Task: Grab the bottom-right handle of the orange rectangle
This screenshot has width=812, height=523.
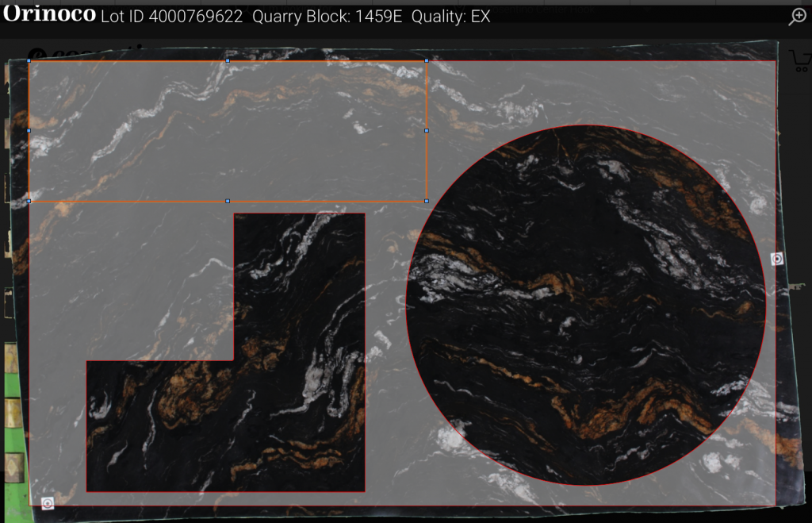Action: (x=427, y=201)
